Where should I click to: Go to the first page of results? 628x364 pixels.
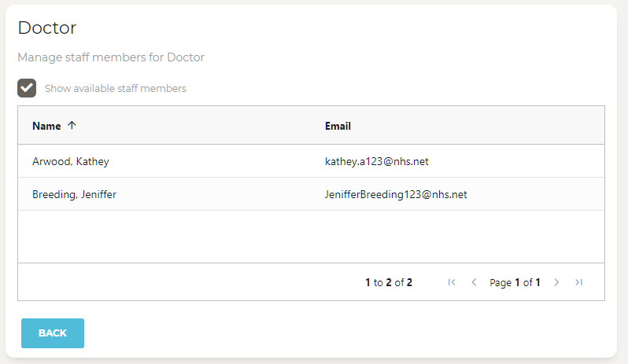[451, 282]
